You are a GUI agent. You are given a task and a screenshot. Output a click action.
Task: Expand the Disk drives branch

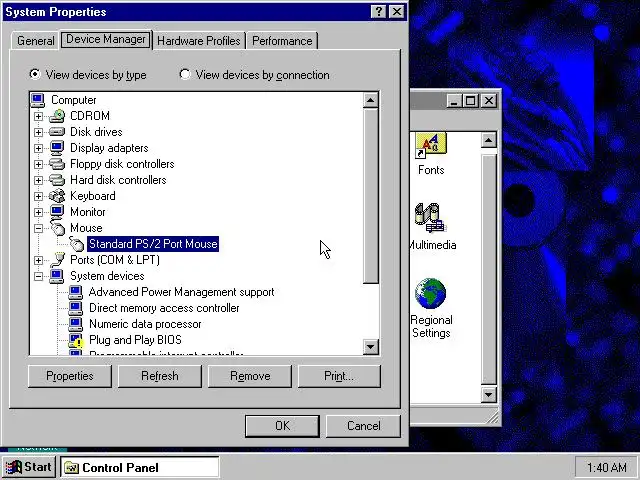coord(38,132)
